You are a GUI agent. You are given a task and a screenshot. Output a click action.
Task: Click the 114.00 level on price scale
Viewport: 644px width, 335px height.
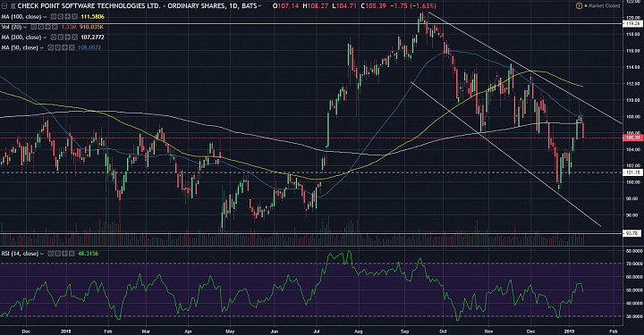(x=633, y=67)
